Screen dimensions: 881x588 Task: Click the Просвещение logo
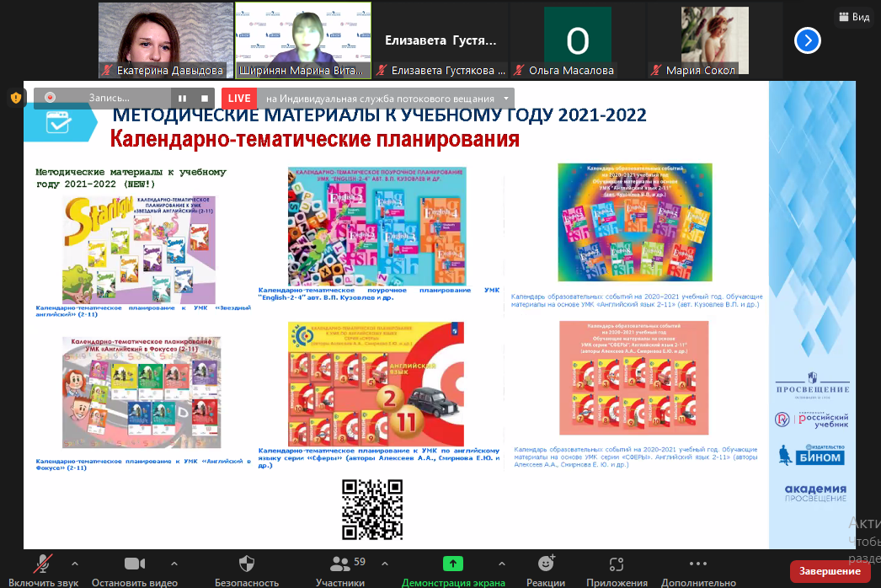[813, 385]
